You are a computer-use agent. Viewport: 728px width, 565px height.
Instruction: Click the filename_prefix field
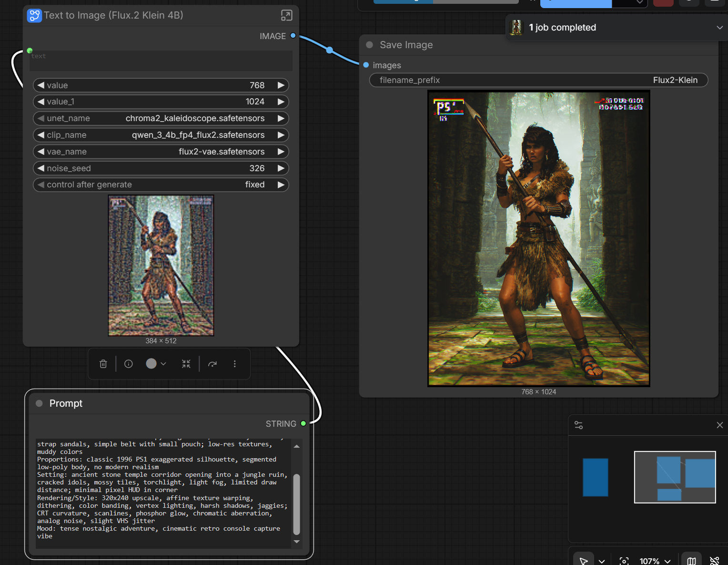[x=538, y=80]
